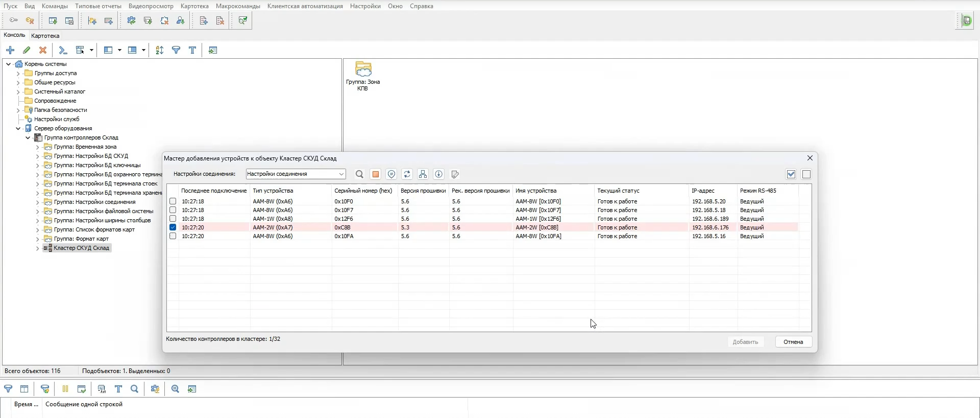Click the A-Z sort icon in console toolbar
The image size is (980, 418).
[160, 50]
